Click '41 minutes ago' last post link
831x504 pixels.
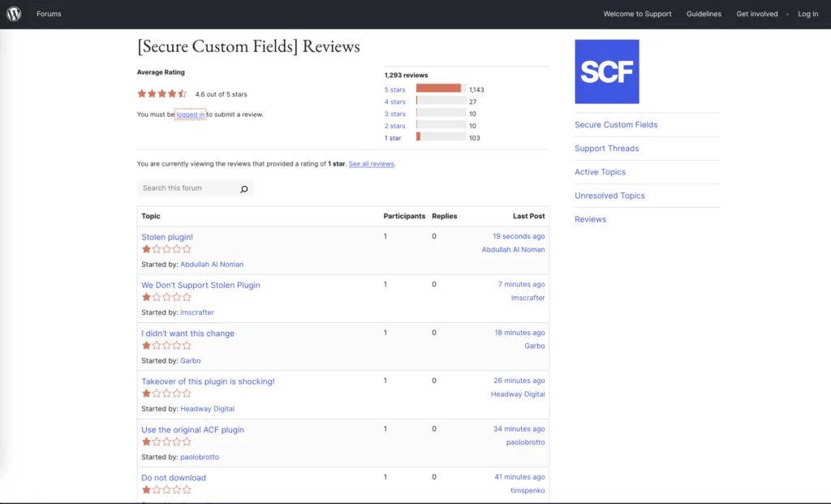519,477
